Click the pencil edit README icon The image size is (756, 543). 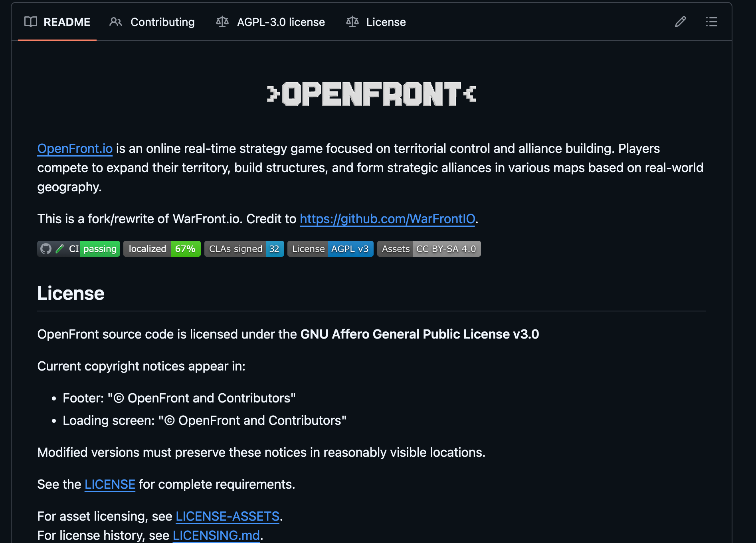coord(681,22)
